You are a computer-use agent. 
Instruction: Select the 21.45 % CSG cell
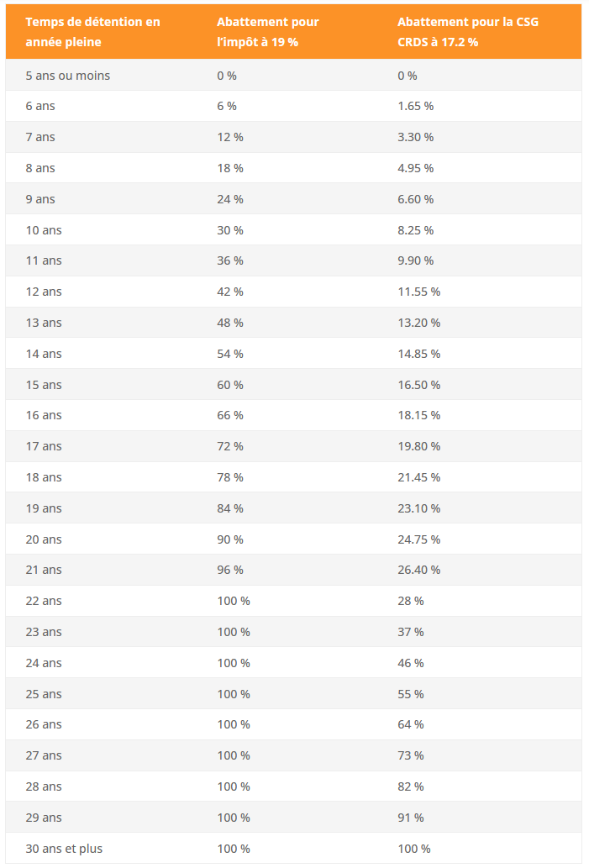418,477
